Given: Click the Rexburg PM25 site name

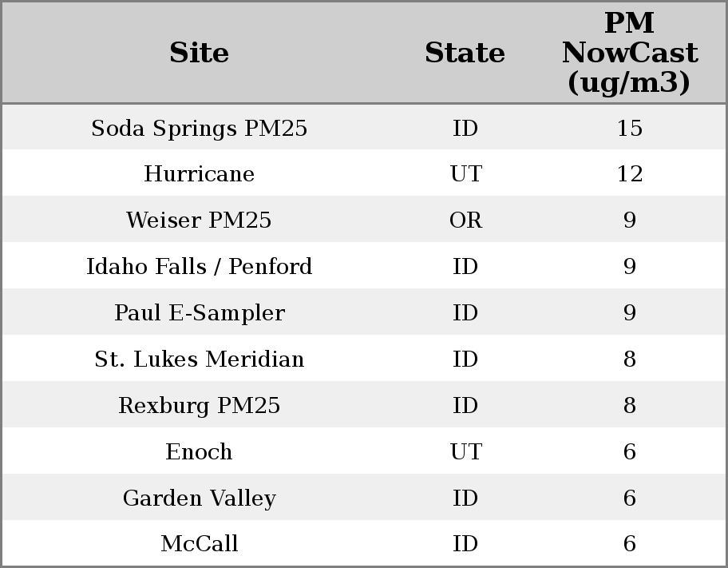Looking at the screenshot, I should tap(200, 406).
